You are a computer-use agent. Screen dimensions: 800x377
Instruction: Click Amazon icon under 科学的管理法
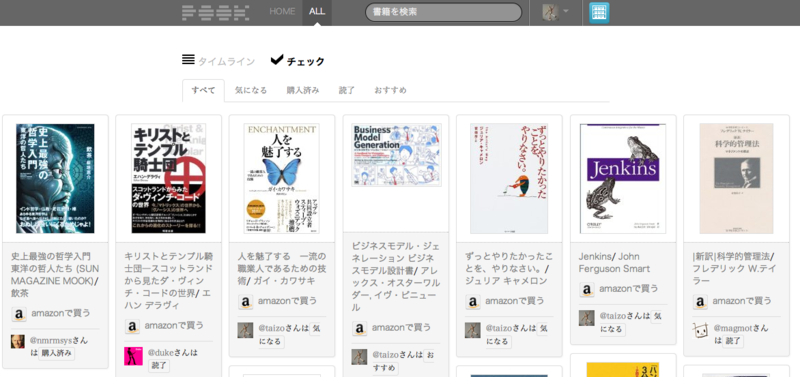tap(700, 301)
